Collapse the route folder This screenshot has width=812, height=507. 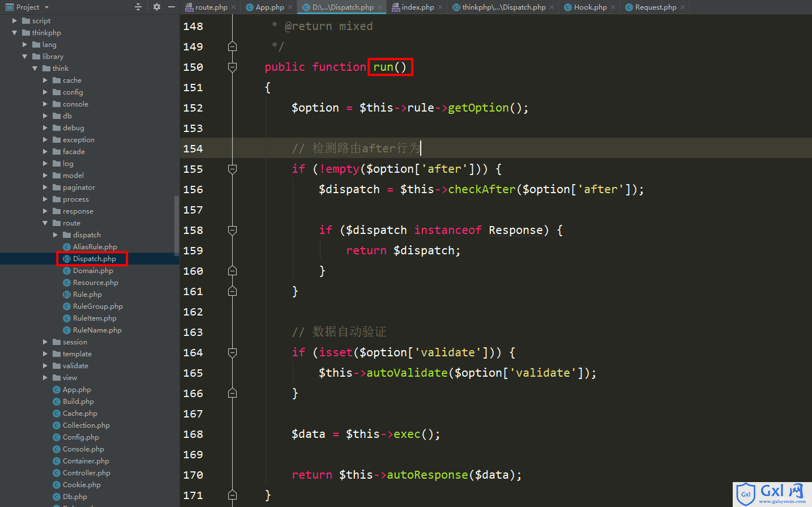(45, 223)
